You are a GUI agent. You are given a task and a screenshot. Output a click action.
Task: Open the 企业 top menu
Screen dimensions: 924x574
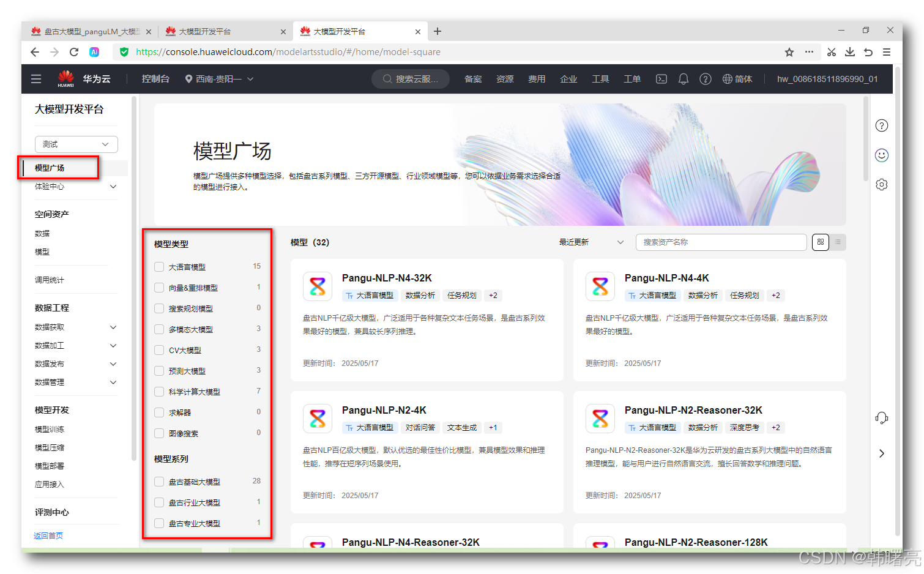(x=568, y=79)
